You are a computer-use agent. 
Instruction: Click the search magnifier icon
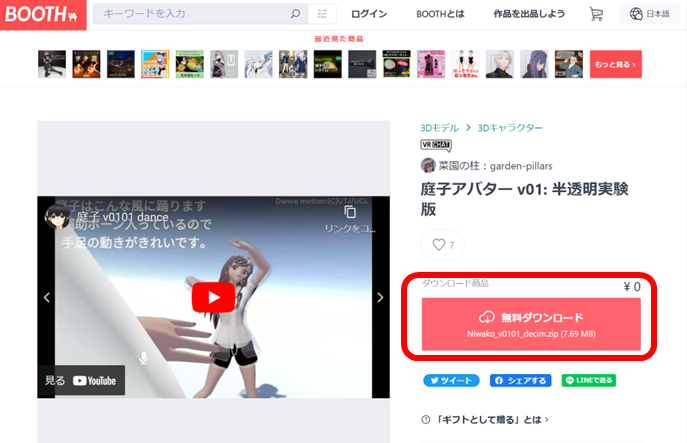(294, 15)
